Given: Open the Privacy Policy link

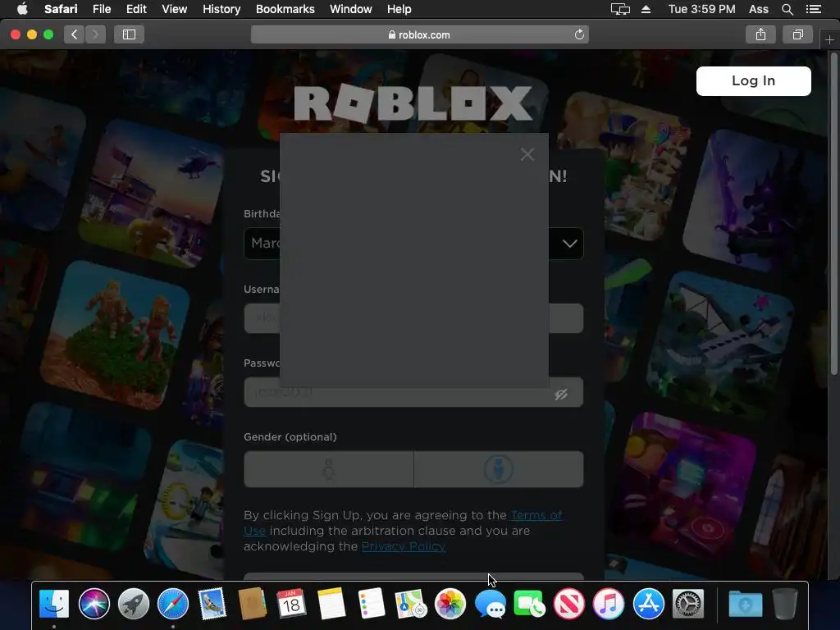Looking at the screenshot, I should [x=404, y=546].
